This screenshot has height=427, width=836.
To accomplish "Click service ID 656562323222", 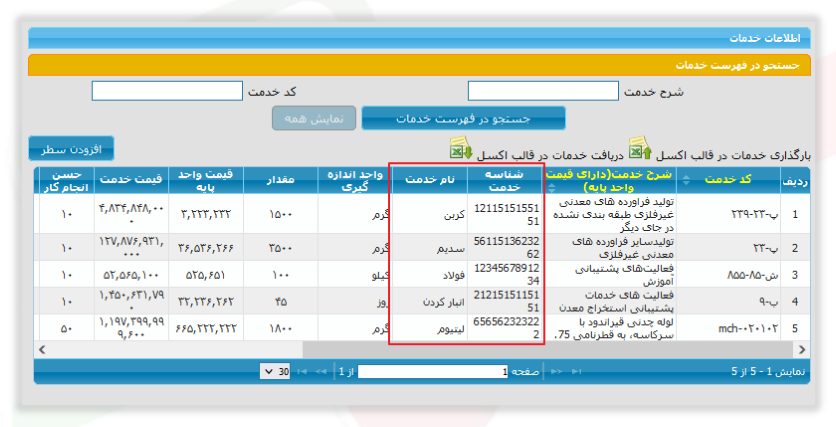I will (507, 328).
